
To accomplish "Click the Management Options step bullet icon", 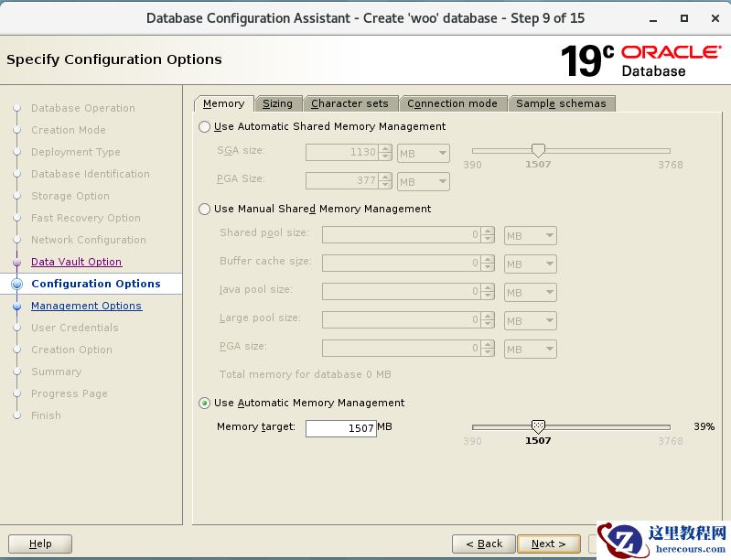I will pyautogui.click(x=16, y=307).
